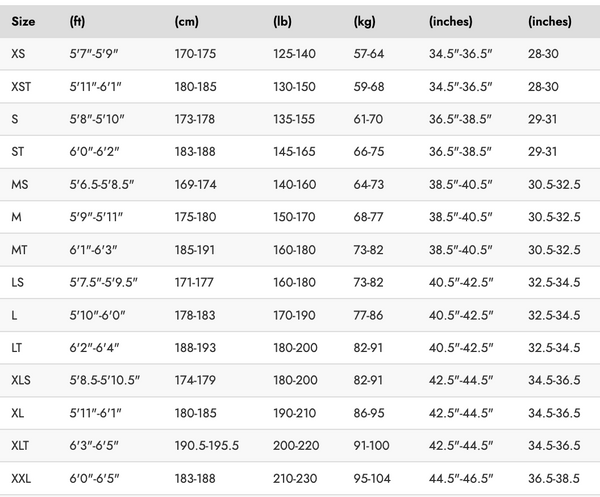This screenshot has width=600, height=497.
Task: Select the LT size row label
Action: (17, 348)
